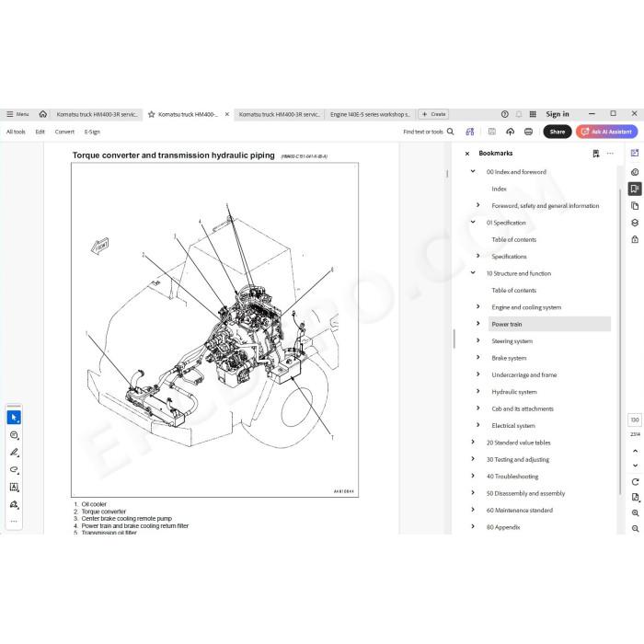The height and width of the screenshot is (644, 644).
Task: Open Undercarriage and frame bookmark
Action: (x=524, y=375)
